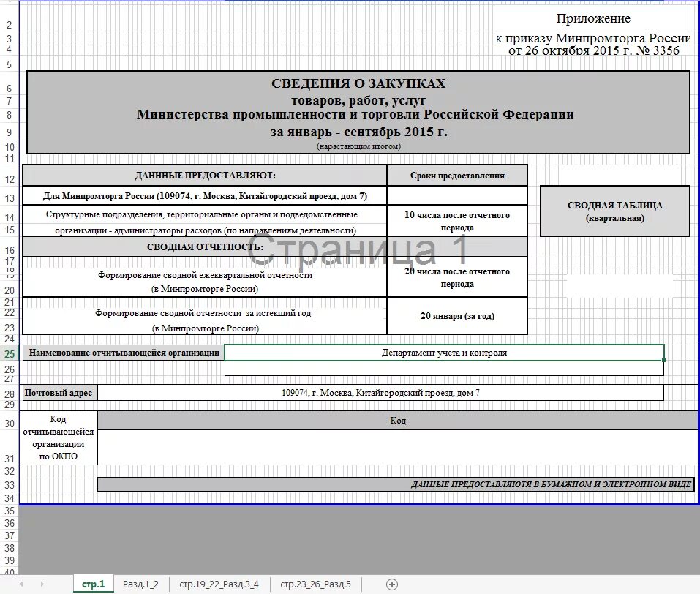Click the СВОДНАЯ ОТЧЕТНОСТЬ: cell
700x594 pixels.
[x=205, y=247]
